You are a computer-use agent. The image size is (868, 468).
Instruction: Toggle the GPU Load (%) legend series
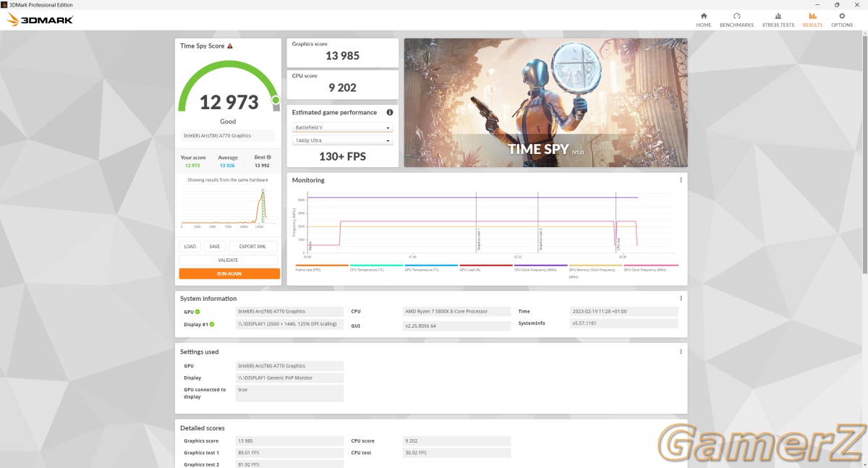(486, 268)
